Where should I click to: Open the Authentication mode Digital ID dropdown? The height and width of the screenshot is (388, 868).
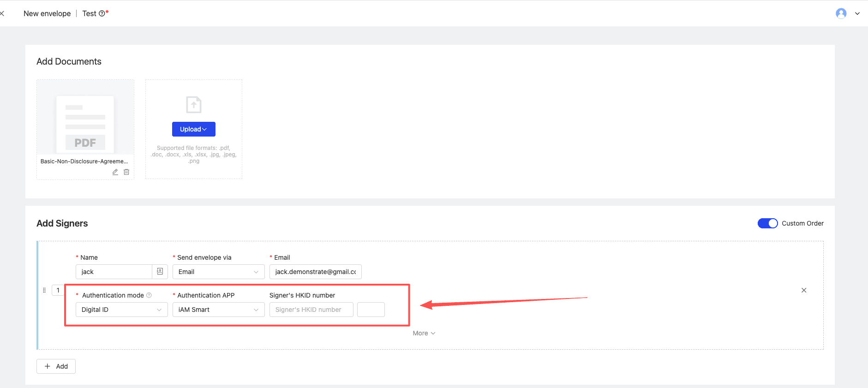coord(122,310)
